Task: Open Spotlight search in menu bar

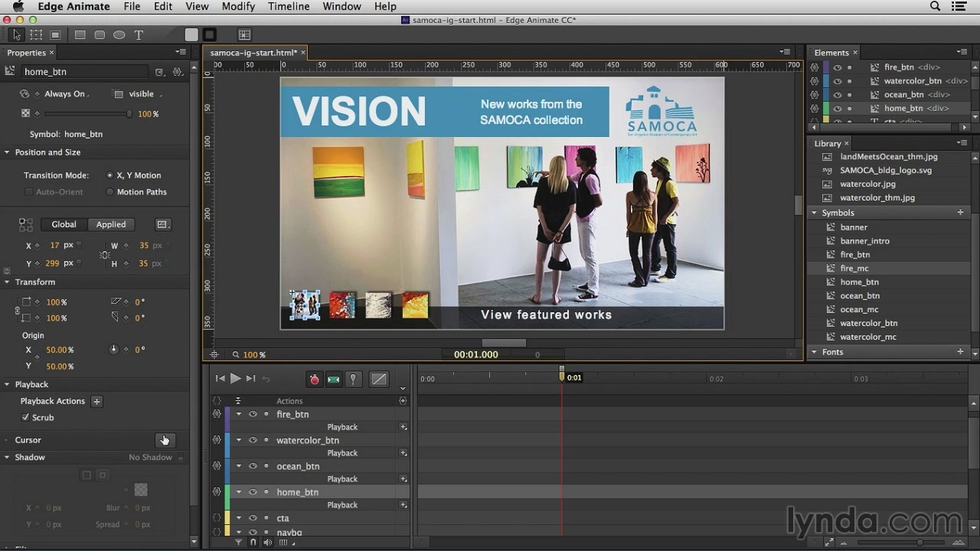Action: [935, 6]
